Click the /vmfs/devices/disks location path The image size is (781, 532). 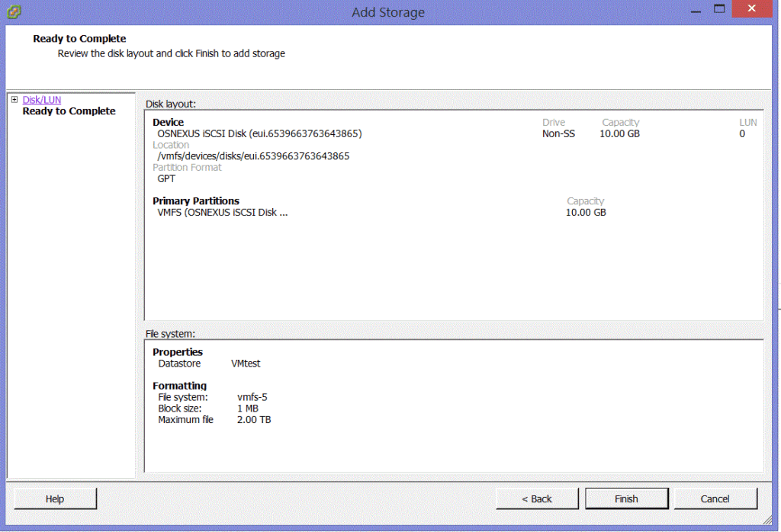click(x=253, y=156)
